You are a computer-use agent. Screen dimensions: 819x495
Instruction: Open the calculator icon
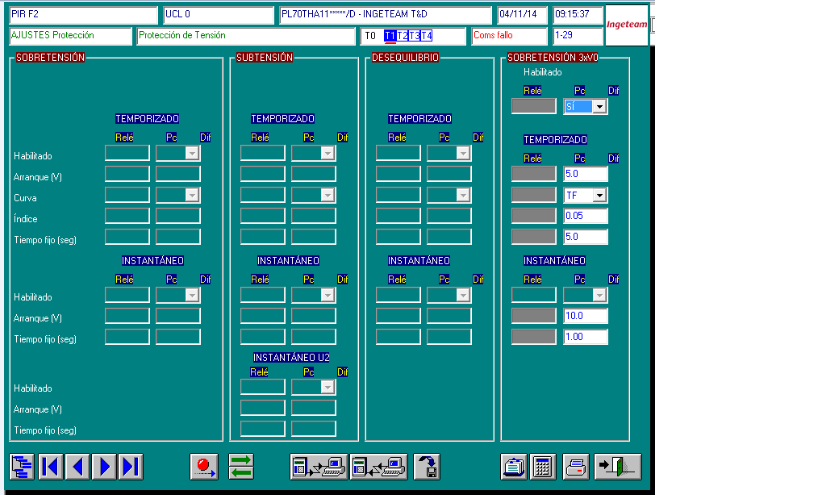[x=543, y=466]
